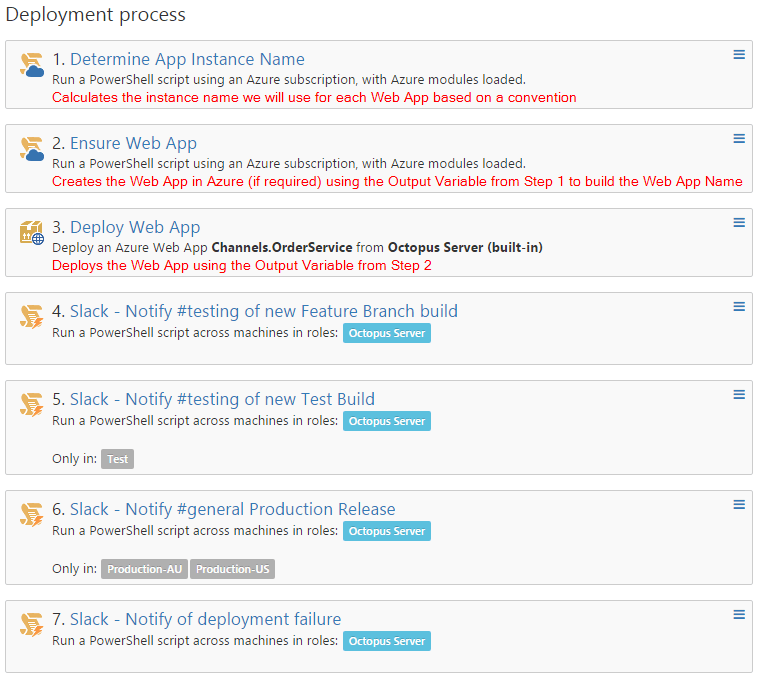This screenshot has height=680, width=765.
Task: Open step menu for #general Production Release
Action: (x=739, y=504)
